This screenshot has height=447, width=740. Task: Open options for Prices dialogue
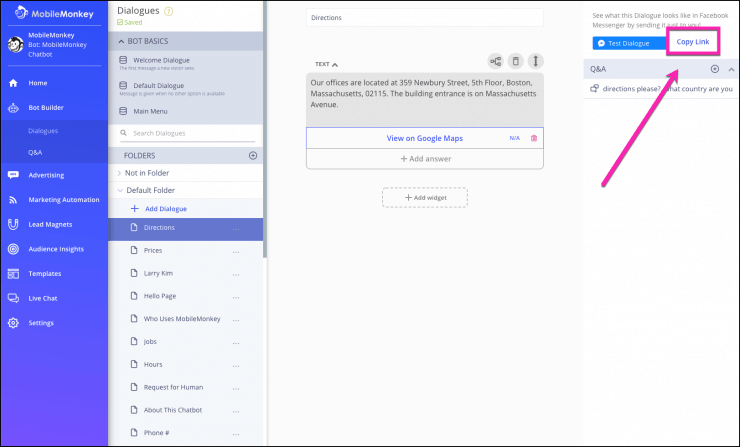236,252
